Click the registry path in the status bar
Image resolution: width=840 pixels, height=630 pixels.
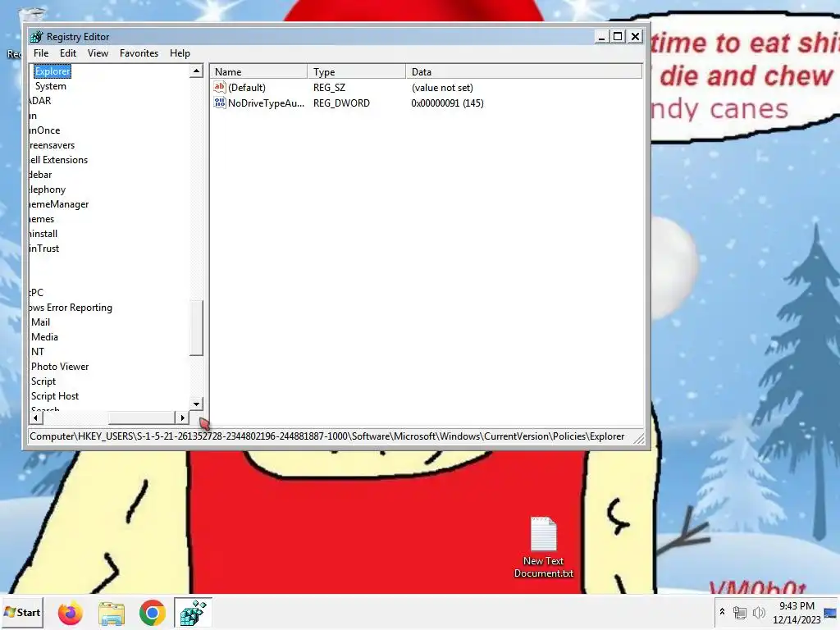point(326,436)
